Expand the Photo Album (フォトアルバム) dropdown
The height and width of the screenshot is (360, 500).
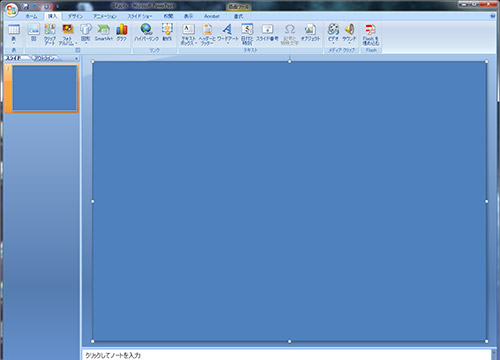(68, 34)
